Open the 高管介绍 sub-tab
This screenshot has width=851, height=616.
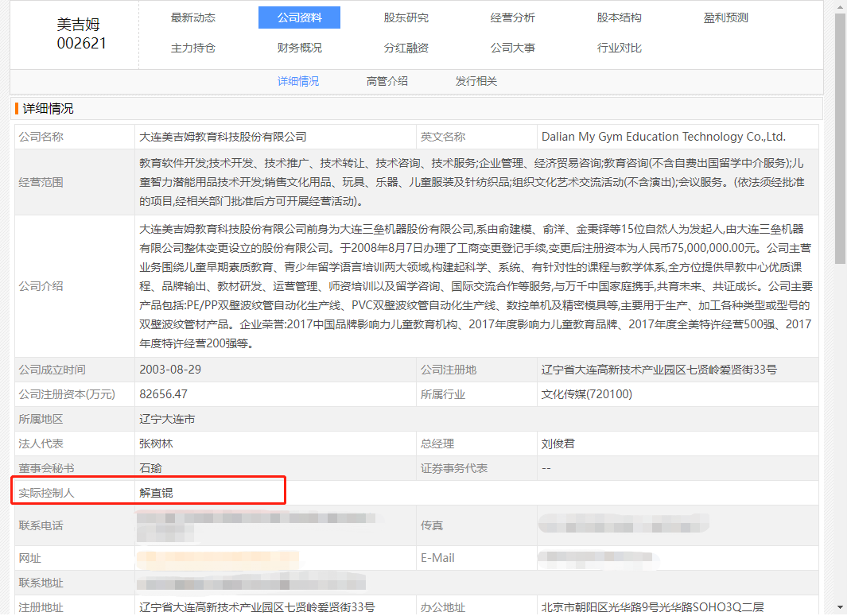pyautogui.click(x=387, y=81)
